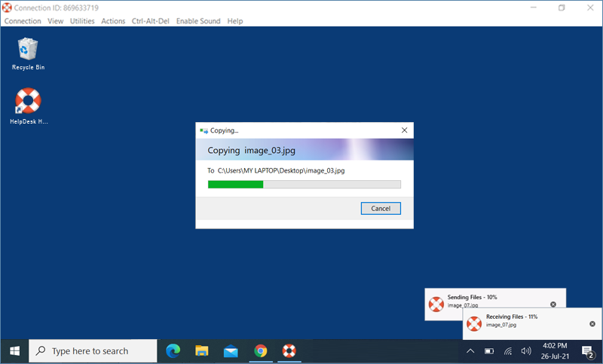Open the HelpDesk Host desktop shortcut
603x364 pixels.
coord(28,102)
